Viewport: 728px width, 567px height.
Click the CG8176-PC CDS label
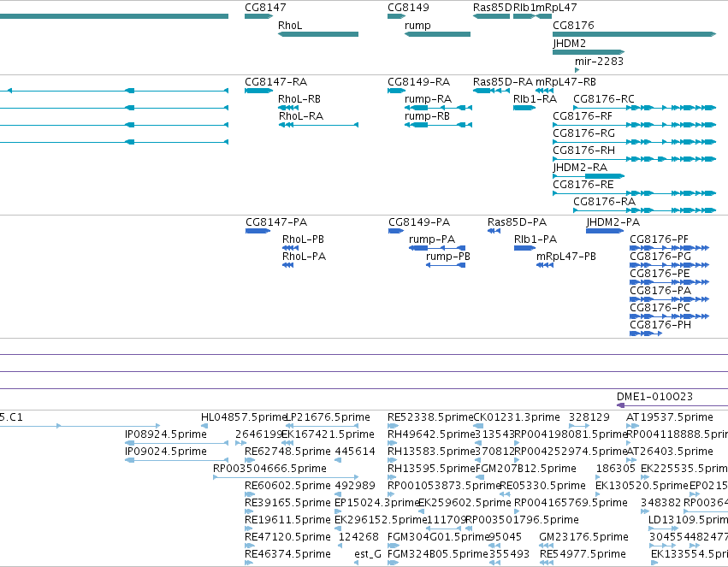[660, 308]
